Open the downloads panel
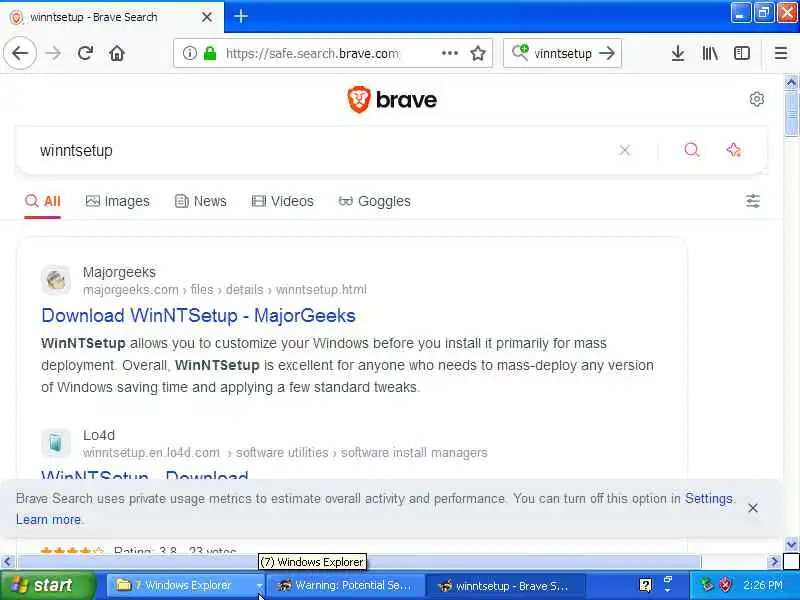 pyautogui.click(x=678, y=53)
